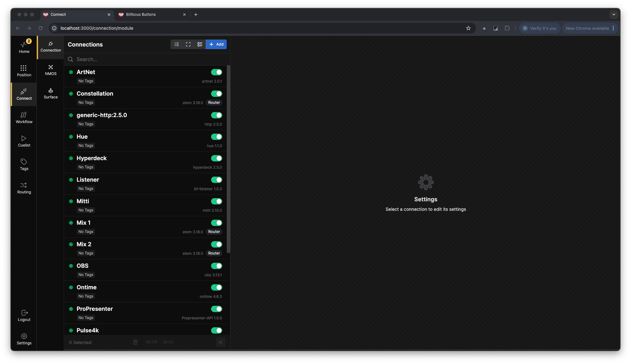Click the Add connection button
Viewport: 631px width, 364px height.
(216, 44)
